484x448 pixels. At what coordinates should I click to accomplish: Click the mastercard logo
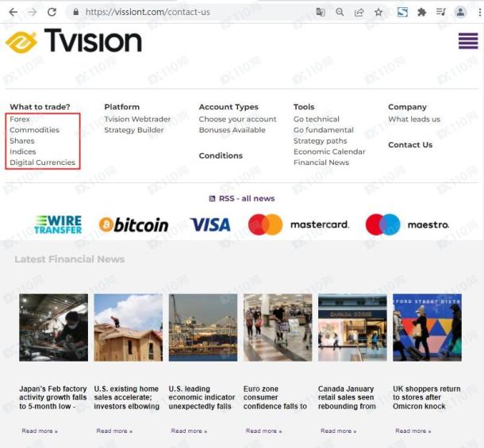tap(299, 224)
